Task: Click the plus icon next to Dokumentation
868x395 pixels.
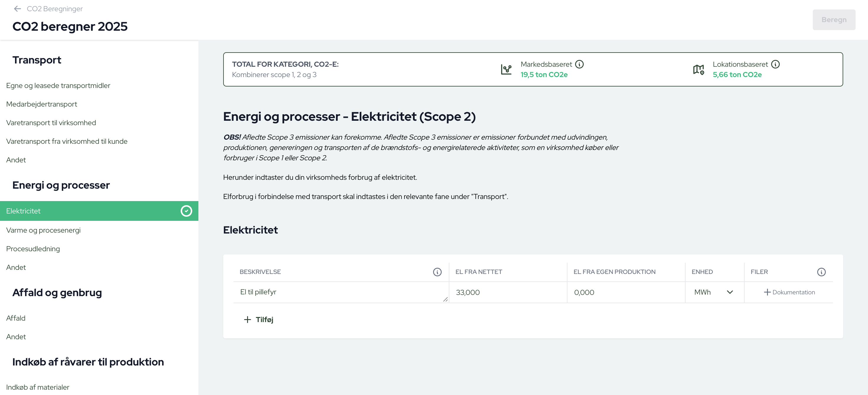Action: click(767, 292)
